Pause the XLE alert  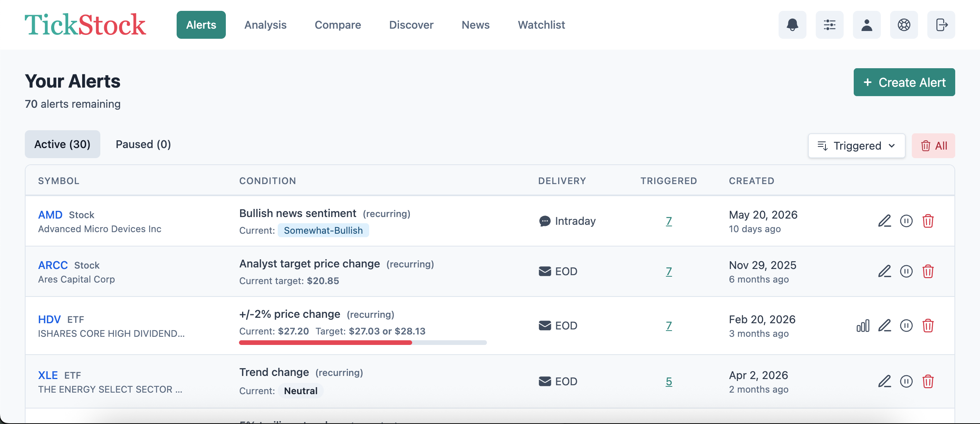[x=906, y=381]
